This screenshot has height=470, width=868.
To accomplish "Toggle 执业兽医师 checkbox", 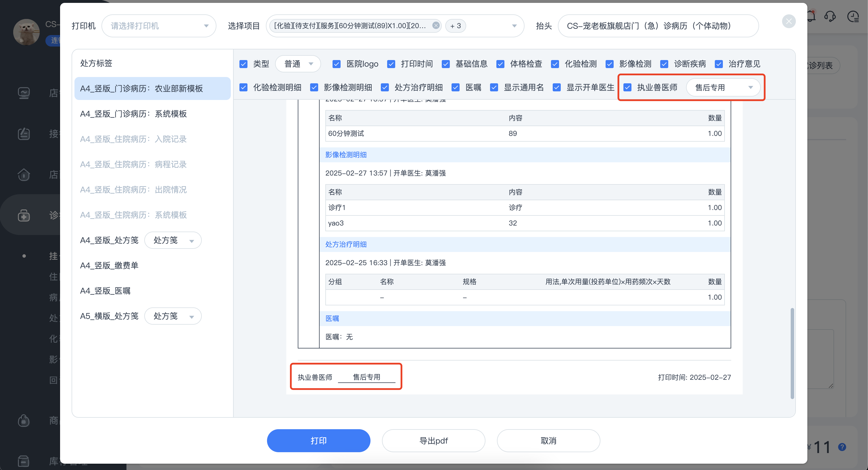I will [x=627, y=88].
